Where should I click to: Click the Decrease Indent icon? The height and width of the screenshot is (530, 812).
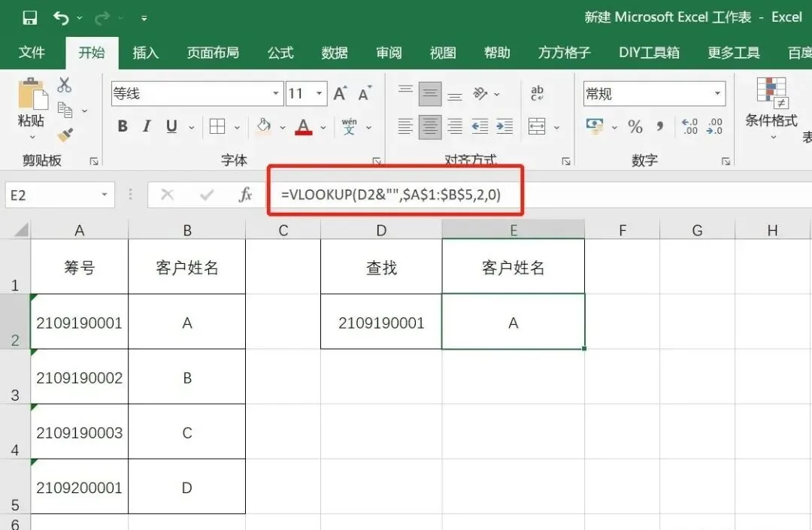click(480, 126)
